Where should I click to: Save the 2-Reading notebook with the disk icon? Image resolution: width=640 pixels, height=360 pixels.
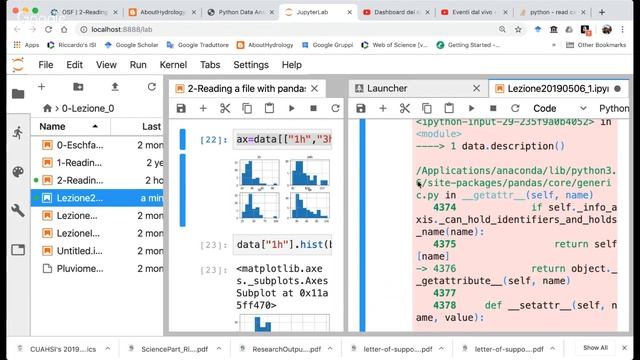tap(181, 108)
